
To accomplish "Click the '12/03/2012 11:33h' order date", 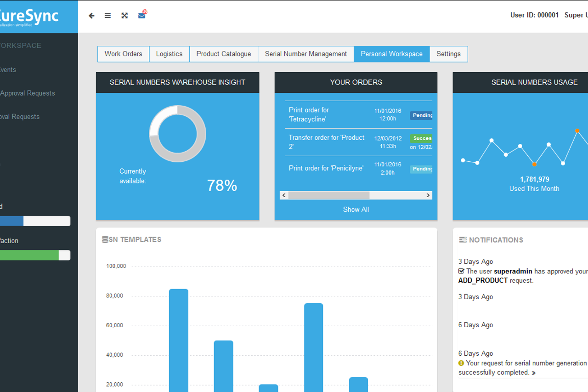I will [388, 142].
